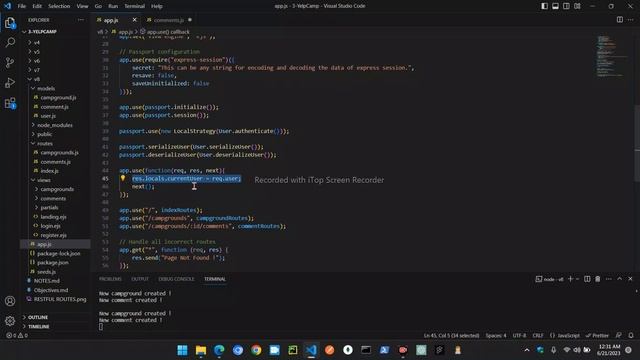Open landing.ejs view file
Image resolution: width=640 pixels, height=360 pixels.
tap(53, 217)
